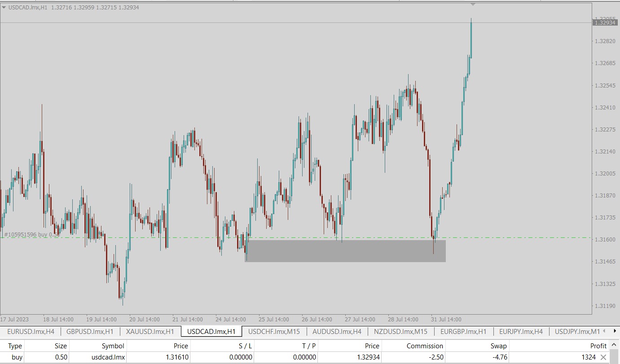Select the #105951596 buy order line label
The width and height of the screenshot is (620, 364).
click(31, 234)
